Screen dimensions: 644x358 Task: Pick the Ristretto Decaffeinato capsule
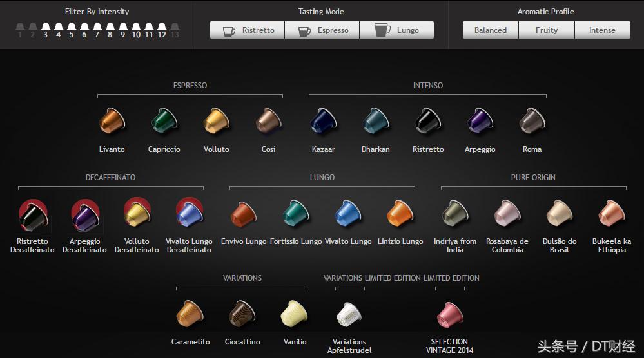coord(33,215)
